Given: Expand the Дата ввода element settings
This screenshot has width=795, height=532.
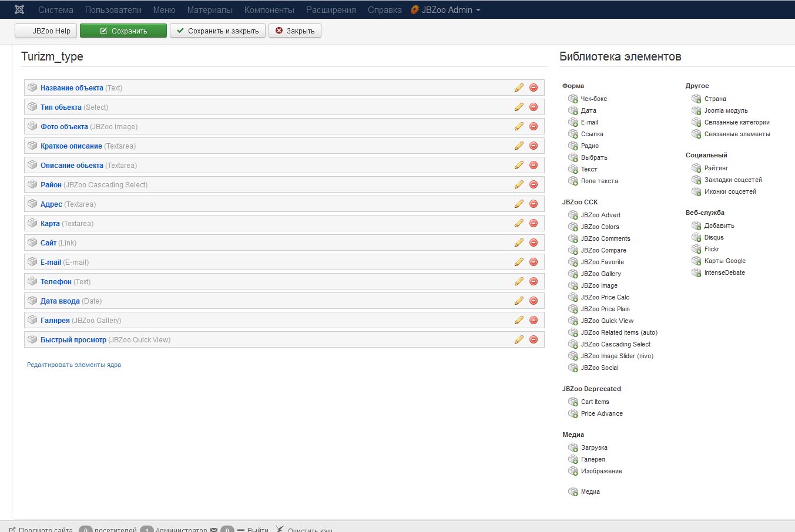Looking at the screenshot, I should point(60,301).
